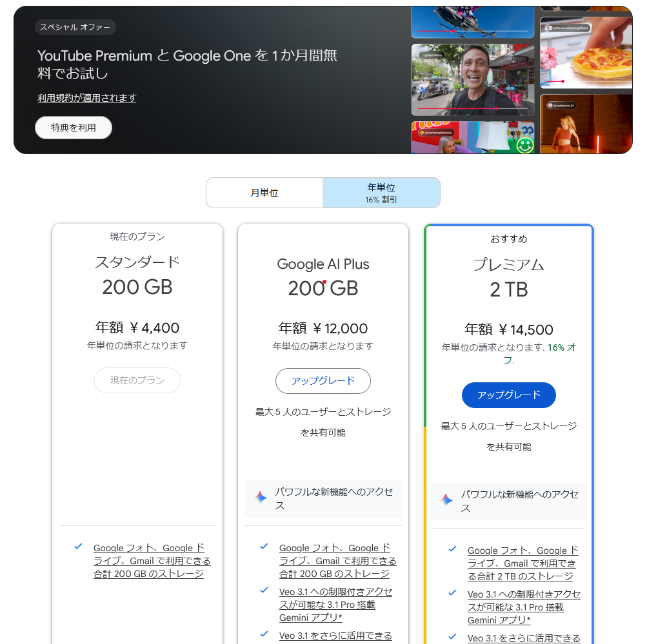This screenshot has height=644, width=647.
Task: Click the 年額 ¥4,400 price text
Action: 137,327
